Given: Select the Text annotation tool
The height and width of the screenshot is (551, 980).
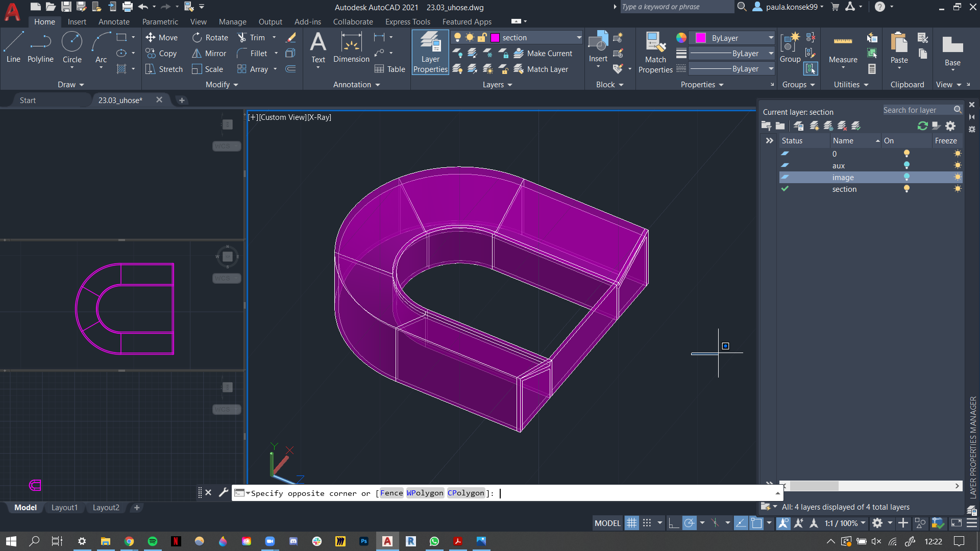Looking at the screenshot, I should [x=318, y=47].
